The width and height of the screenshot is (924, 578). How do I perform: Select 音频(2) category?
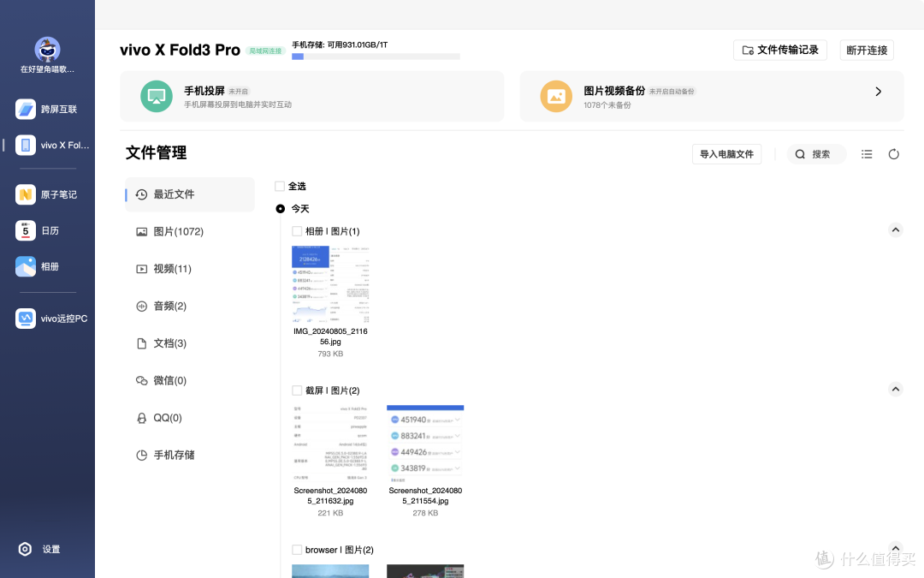[x=190, y=306]
